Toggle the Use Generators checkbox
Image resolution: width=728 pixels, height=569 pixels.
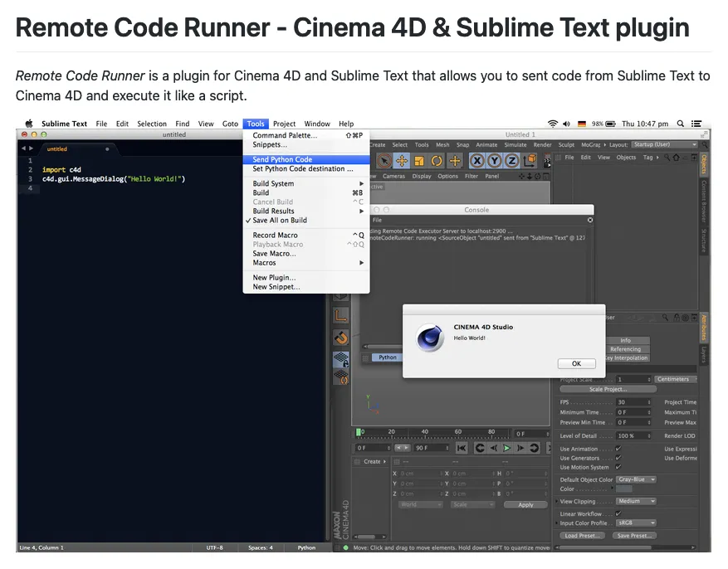click(618, 458)
